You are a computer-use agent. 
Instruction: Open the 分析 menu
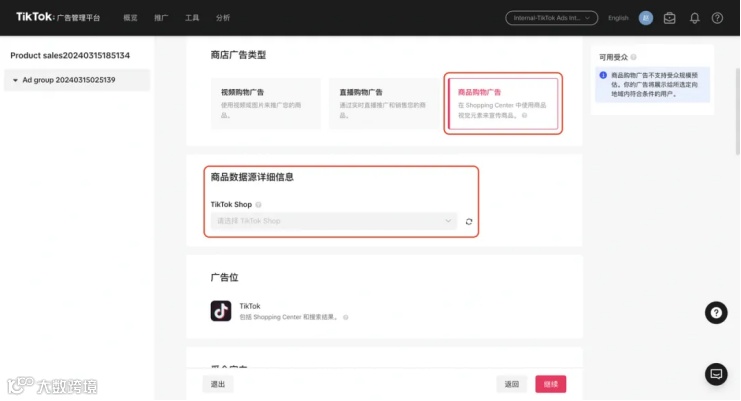[x=223, y=18]
